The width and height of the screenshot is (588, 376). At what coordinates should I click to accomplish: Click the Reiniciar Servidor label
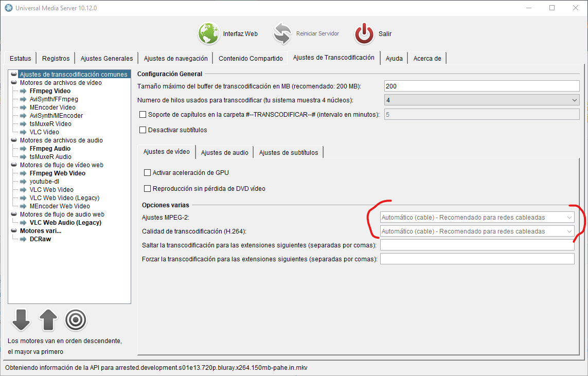pos(317,34)
